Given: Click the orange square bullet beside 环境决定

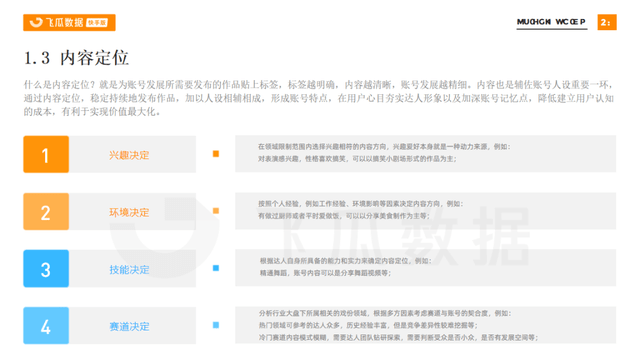Looking at the screenshot, I should 216,211.
